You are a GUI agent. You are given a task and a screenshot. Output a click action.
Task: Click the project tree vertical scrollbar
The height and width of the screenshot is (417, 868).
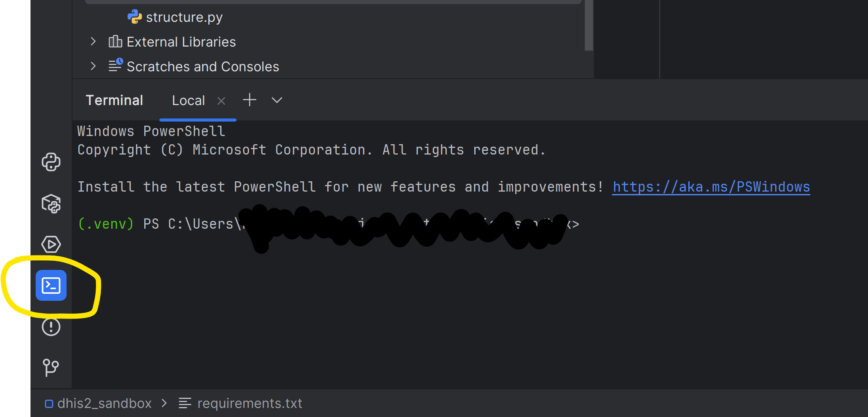[x=589, y=25]
